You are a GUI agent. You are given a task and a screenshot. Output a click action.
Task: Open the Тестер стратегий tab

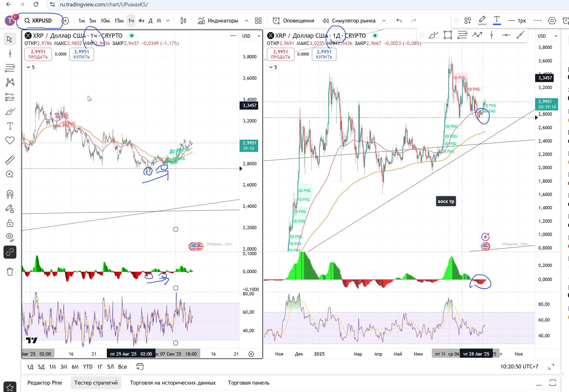(96, 383)
